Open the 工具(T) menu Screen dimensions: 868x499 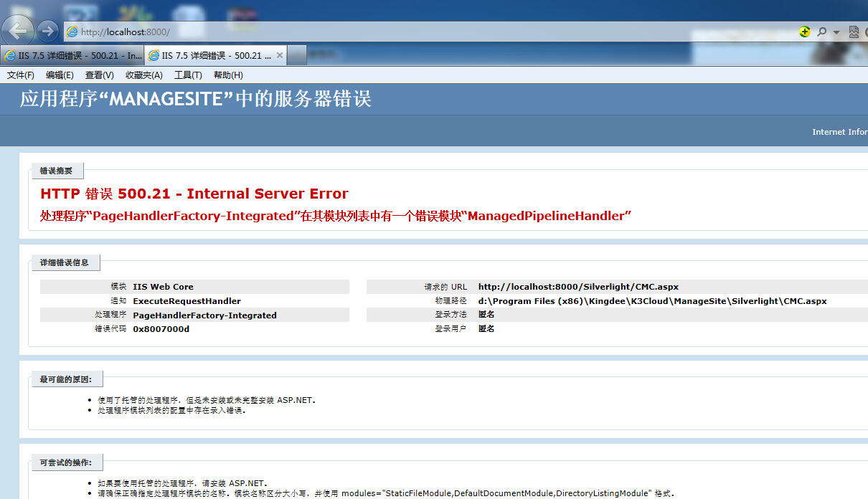188,75
